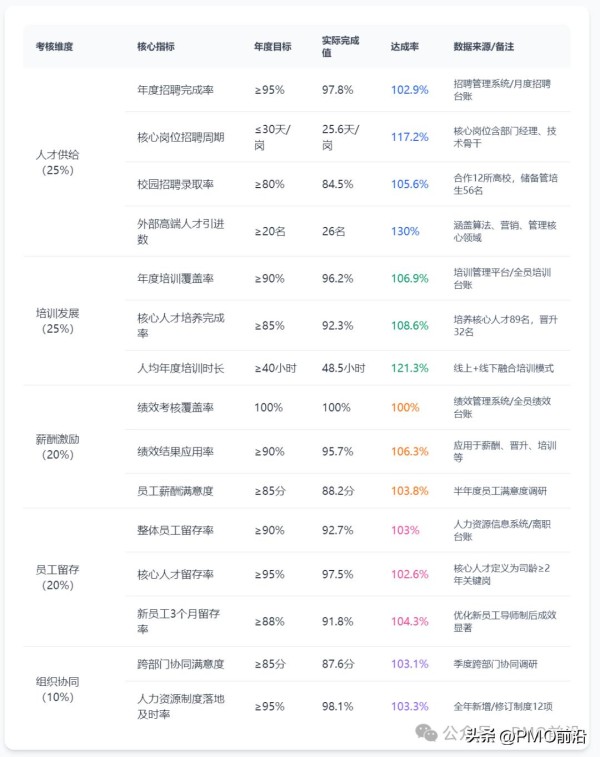
Task: Click the WeChat logo in the watermark
Action: [427, 732]
